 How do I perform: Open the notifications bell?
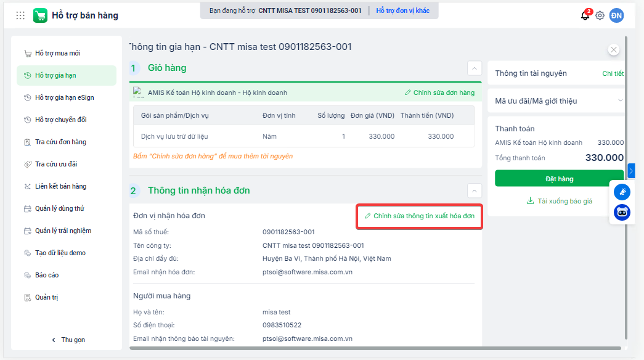tap(585, 15)
